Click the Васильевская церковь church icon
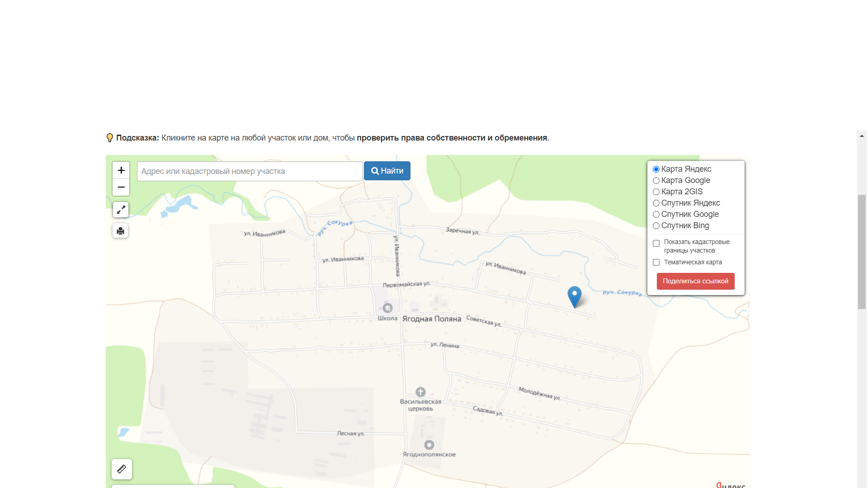 420,392
